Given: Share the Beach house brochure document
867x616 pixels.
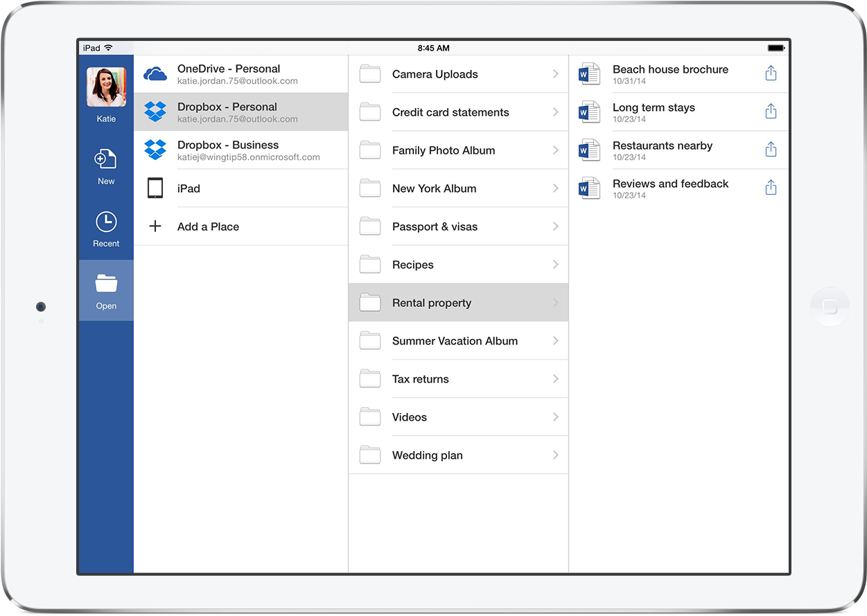Looking at the screenshot, I should (771, 73).
